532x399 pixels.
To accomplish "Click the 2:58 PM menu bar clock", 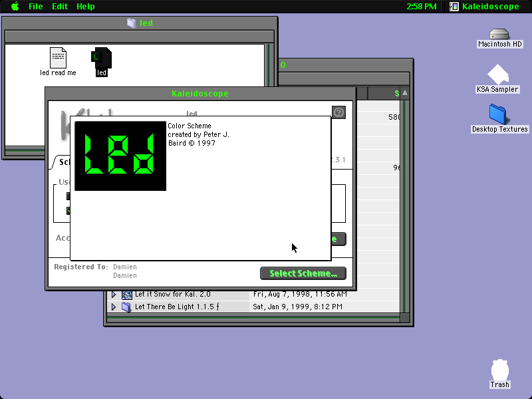I will pyautogui.click(x=422, y=7).
